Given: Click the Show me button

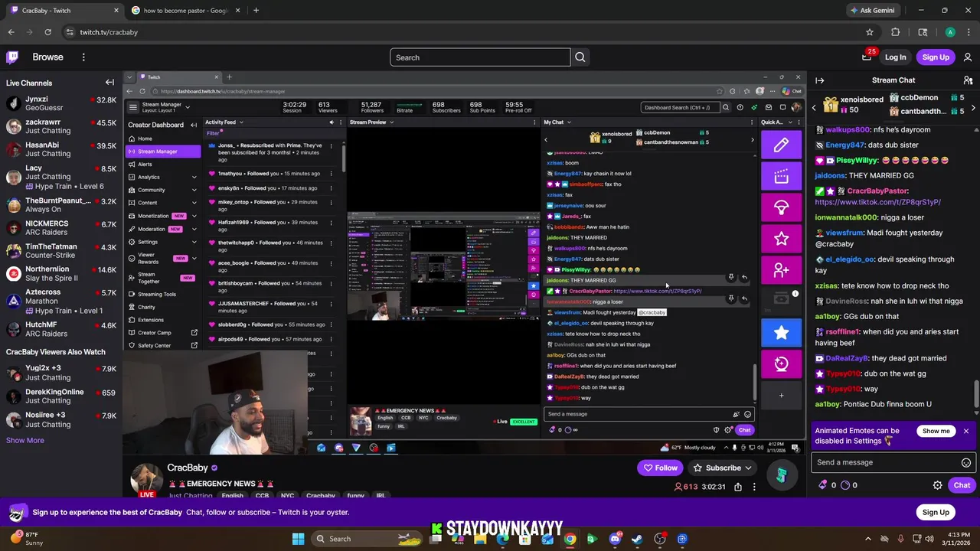Looking at the screenshot, I should 936,431.
